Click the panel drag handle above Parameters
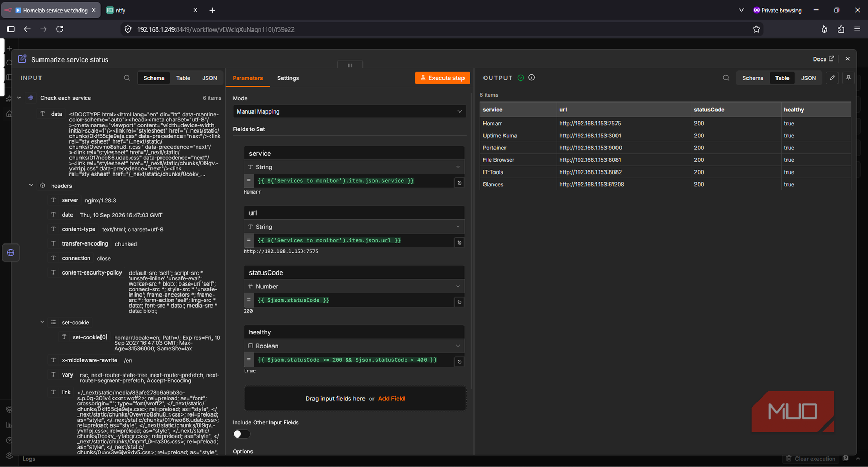The image size is (868, 467). (350, 65)
